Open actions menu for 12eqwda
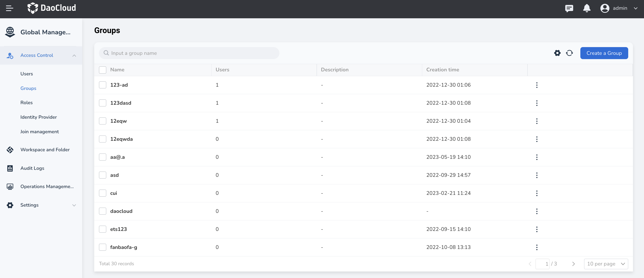 point(537,139)
